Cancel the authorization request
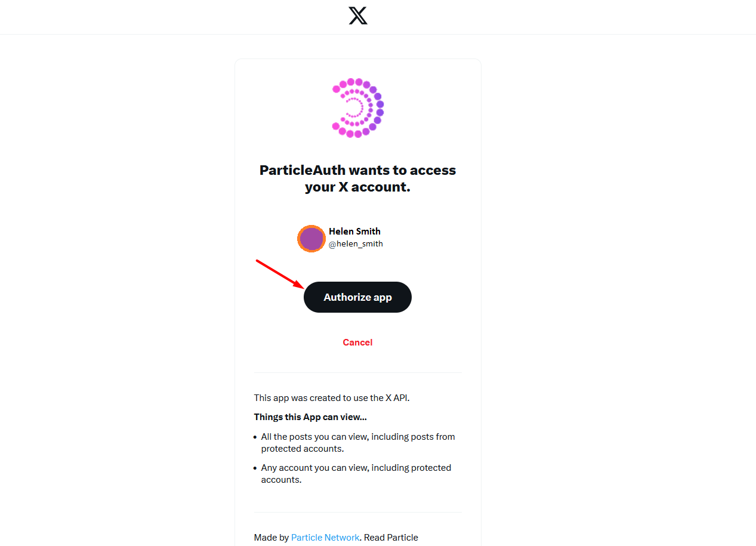Viewport: 756px width, 546px height. pos(357,342)
